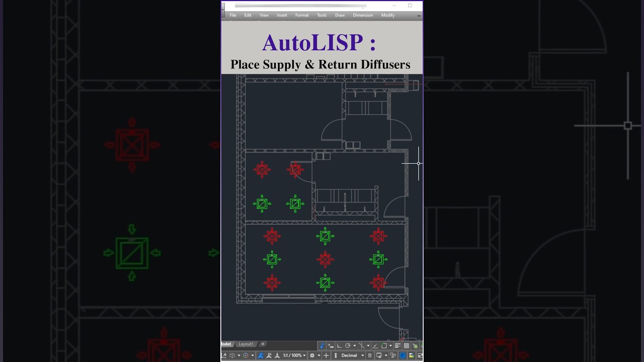Open the Insert menu
The image size is (644, 362).
tap(282, 15)
